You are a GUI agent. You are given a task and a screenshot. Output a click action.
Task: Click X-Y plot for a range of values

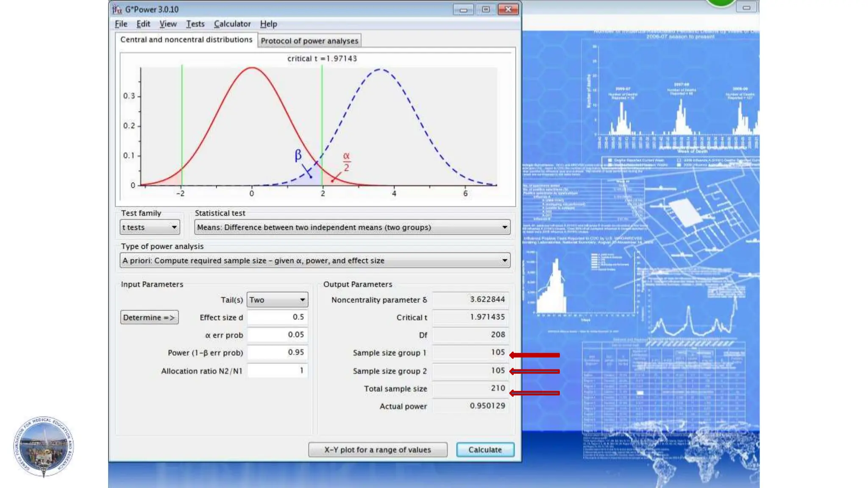378,450
